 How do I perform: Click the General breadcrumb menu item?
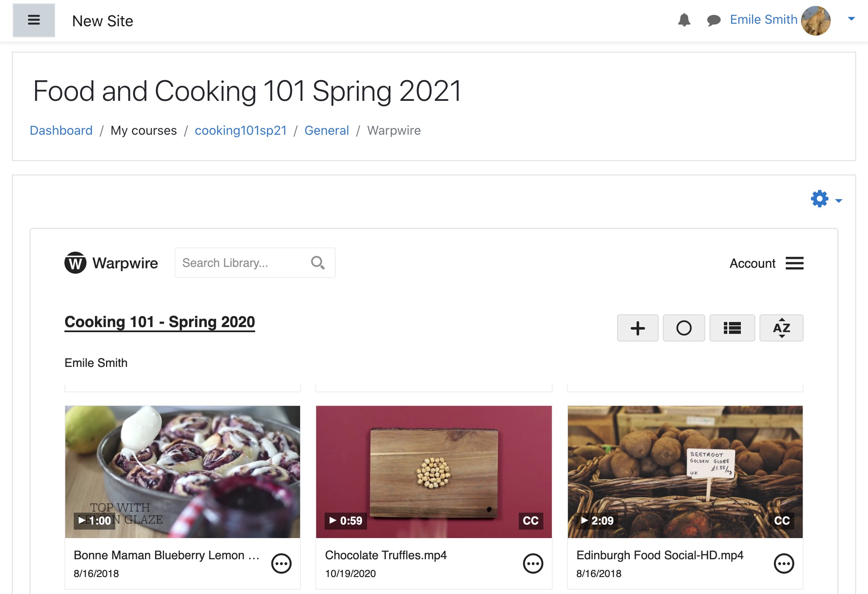(326, 130)
